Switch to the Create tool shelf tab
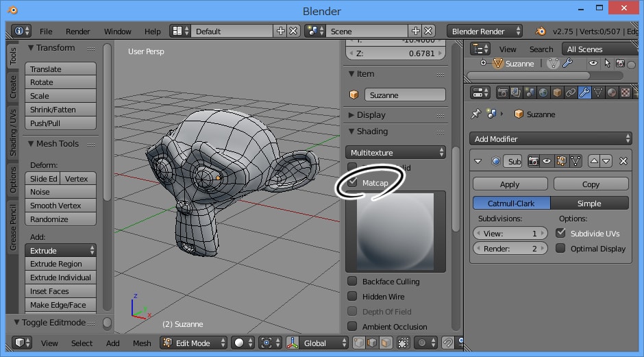The height and width of the screenshot is (357, 644). [x=13, y=87]
